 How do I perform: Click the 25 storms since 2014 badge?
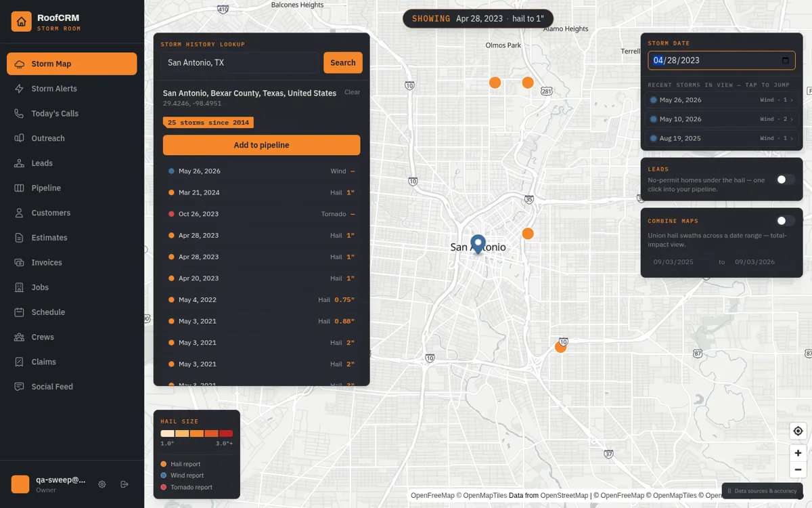point(208,123)
